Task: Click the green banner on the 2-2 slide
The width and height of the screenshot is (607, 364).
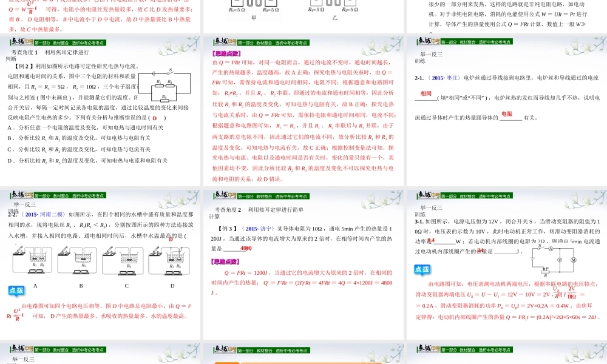Action: pos(70,196)
